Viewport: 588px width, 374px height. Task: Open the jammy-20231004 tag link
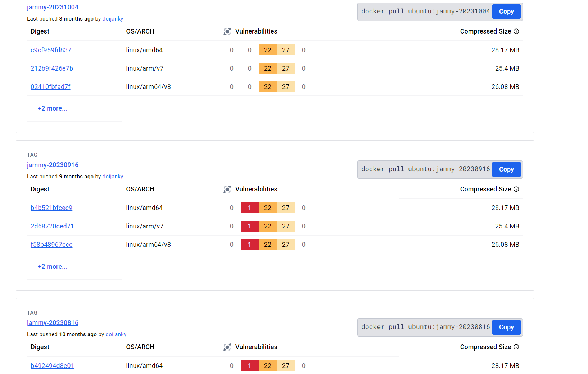point(53,7)
